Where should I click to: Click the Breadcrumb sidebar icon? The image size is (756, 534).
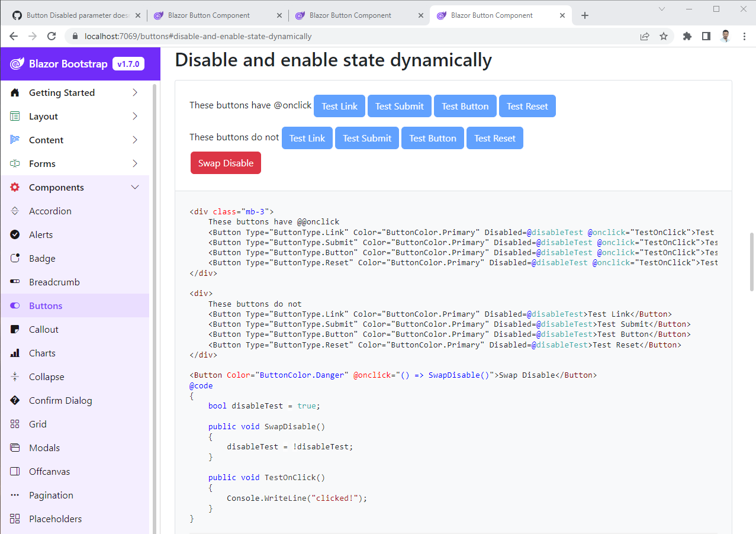pyautogui.click(x=15, y=282)
